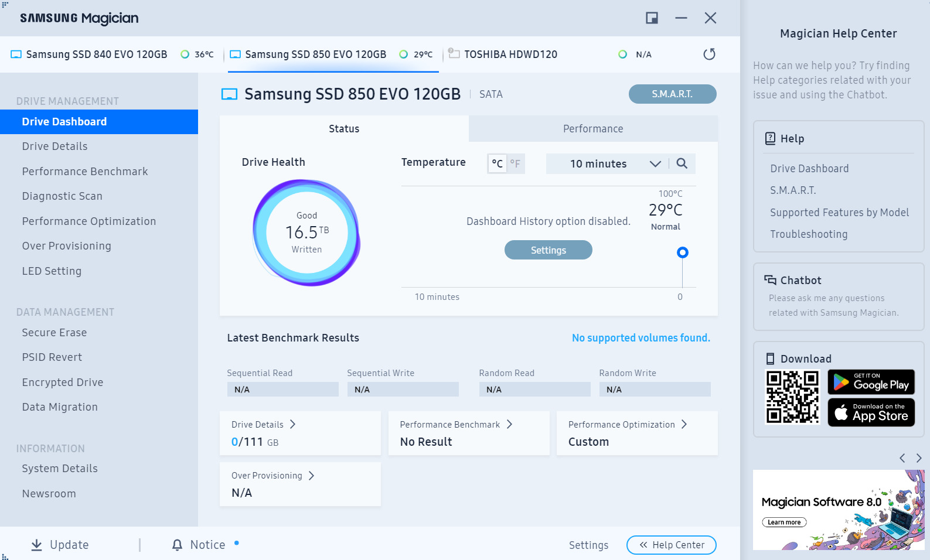Viewport: 930px width, 560px height.
Task: Collapse panel with Help Center button
Action: (x=672, y=545)
